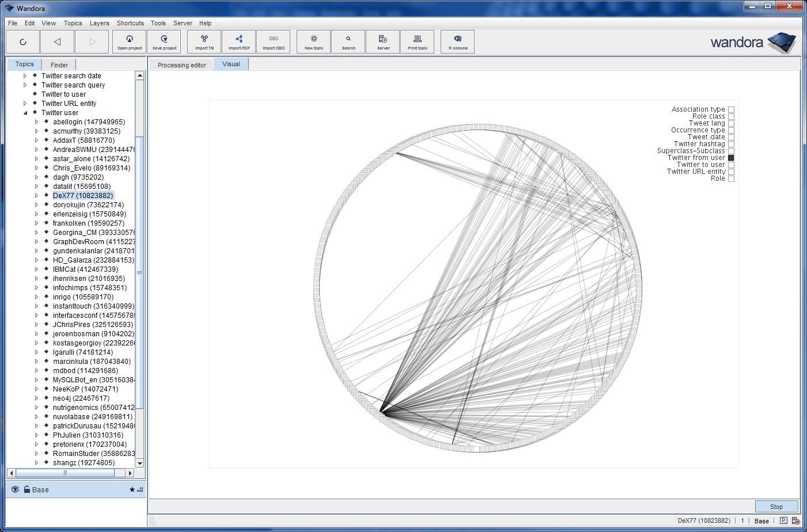Open the Layers menu
This screenshot has width=807, height=532.
pyautogui.click(x=99, y=23)
